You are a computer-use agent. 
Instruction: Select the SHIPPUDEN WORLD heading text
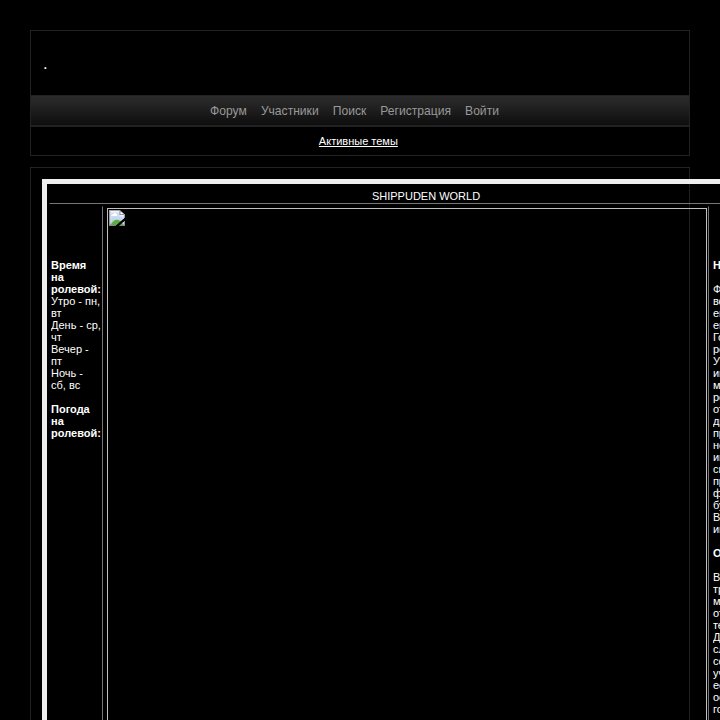tap(426, 197)
